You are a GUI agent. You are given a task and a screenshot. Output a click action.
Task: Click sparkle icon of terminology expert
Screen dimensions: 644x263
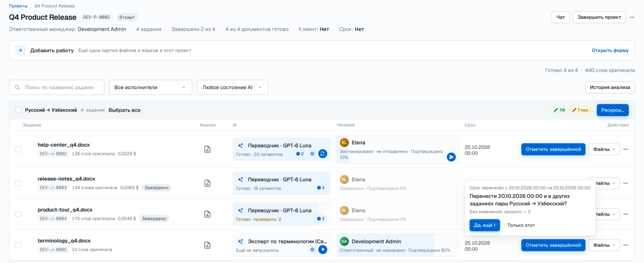tap(241, 241)
